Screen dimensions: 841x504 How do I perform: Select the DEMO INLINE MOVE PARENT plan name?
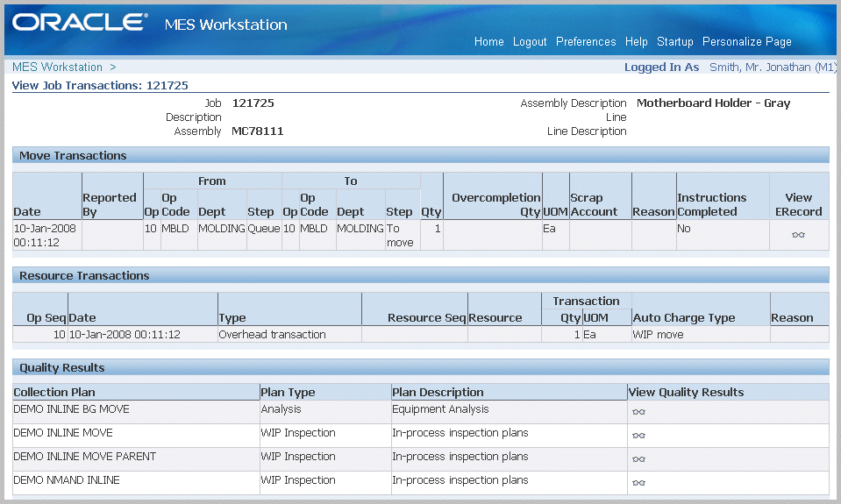85,457
